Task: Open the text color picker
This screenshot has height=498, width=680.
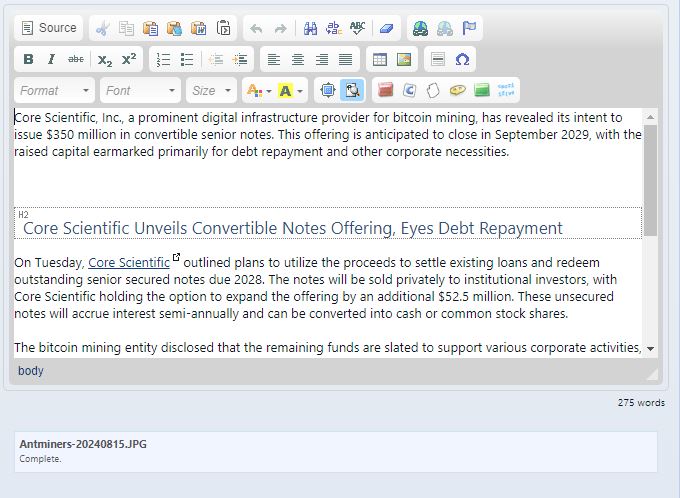Action: coord(257,90)
